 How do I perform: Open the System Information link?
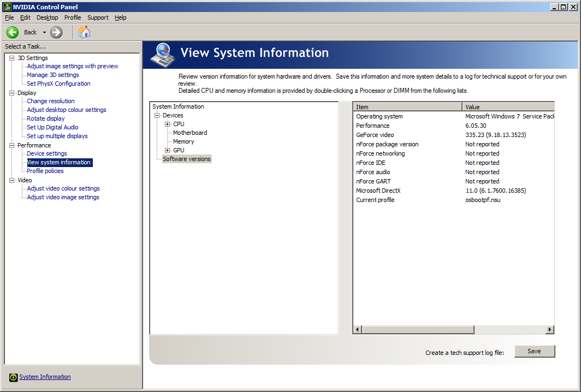tap(45, 377)
